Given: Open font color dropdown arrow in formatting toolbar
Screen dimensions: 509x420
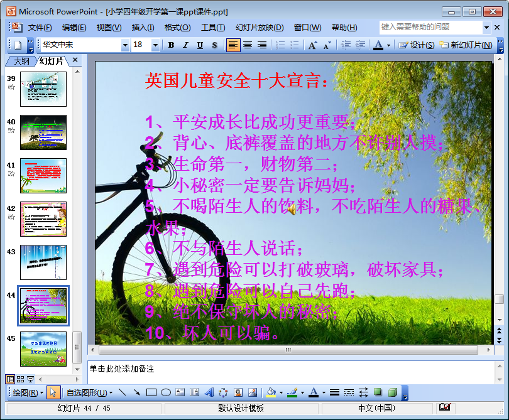Looking at the screenshot, I should click(388, 45).
